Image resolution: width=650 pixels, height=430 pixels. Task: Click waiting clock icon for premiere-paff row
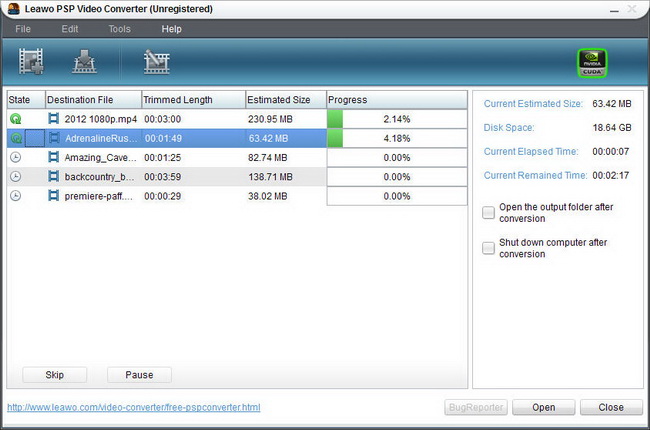(16, 196)
